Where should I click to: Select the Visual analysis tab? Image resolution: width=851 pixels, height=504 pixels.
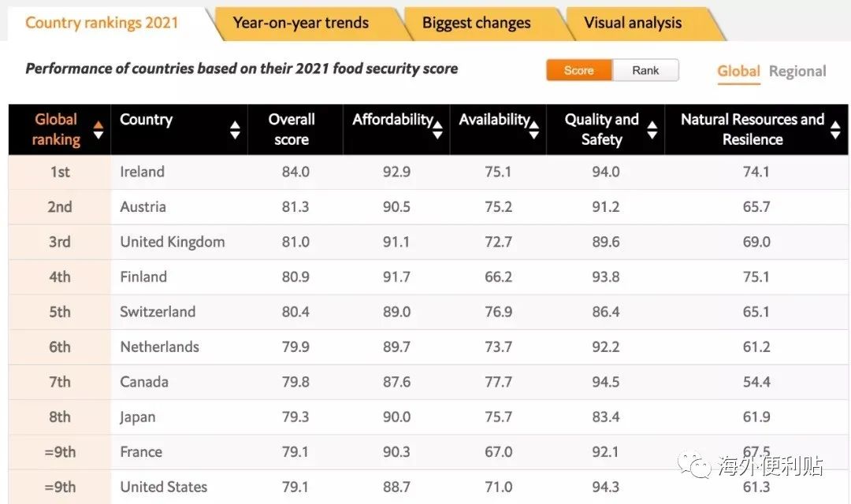[632, 24]
